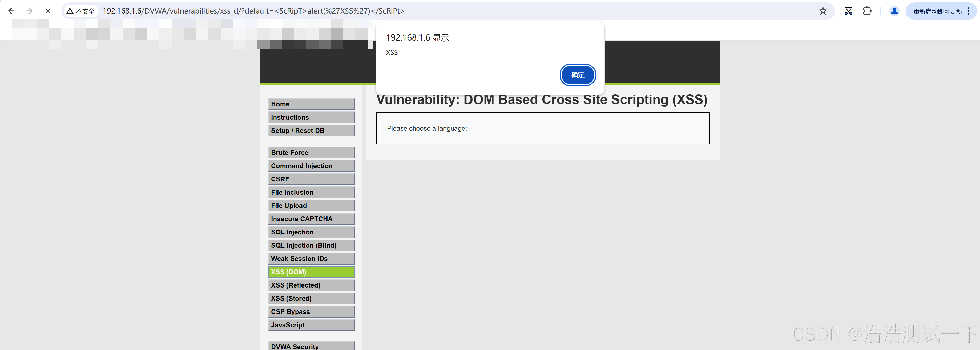Bookmark page with star icon

pyautogui.click(x=822, y=11)
